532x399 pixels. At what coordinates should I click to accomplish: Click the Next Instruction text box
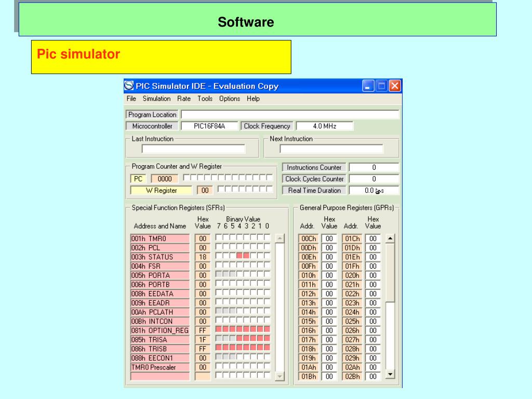(x=331, y=149)
